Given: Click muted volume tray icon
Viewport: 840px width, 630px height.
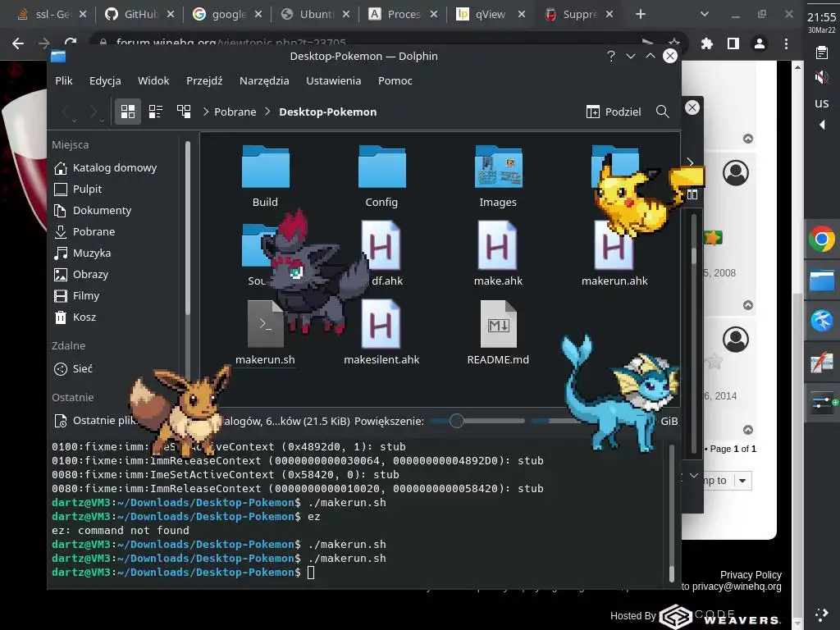Looking at the screenshot, I should tap(821, 77).
